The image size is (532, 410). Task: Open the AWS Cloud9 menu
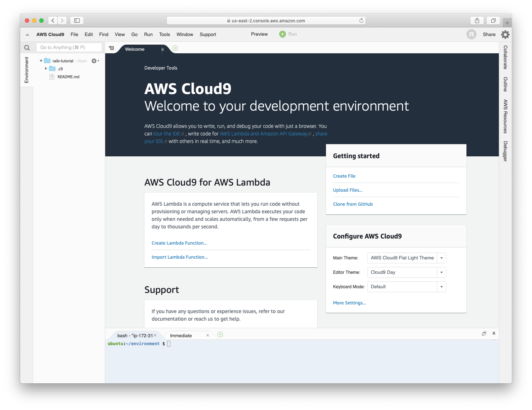[50, 35]
